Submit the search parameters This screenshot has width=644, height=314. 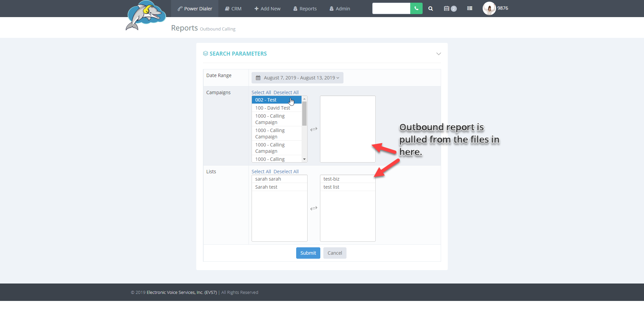point(308,253)
